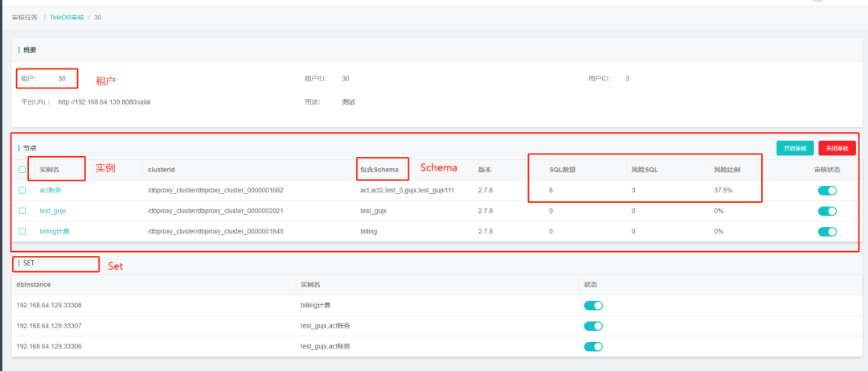Check the select-all checkbox in node table header

point(22,170)
